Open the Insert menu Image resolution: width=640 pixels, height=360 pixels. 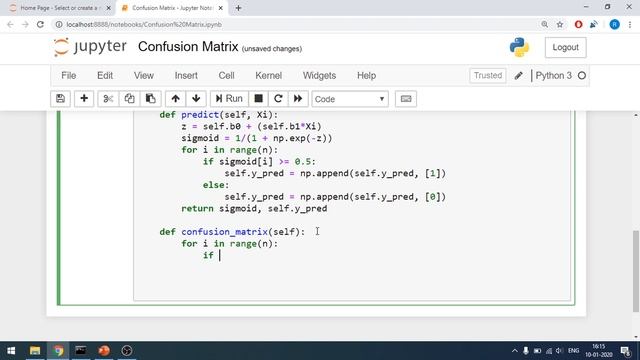tap(186, 76)
